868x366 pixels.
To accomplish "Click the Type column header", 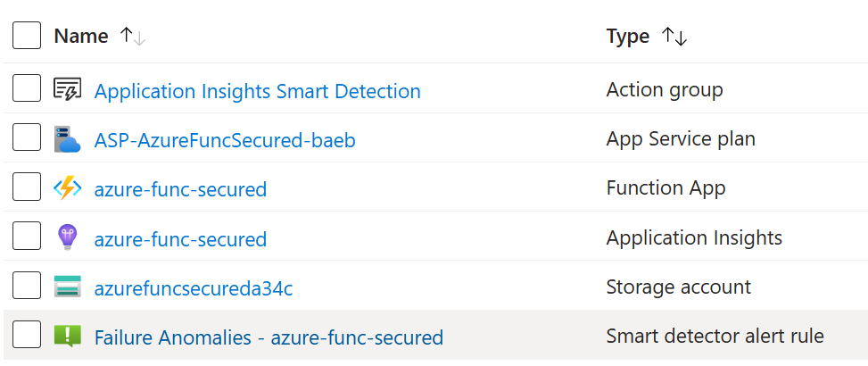I will pos(628,36).
